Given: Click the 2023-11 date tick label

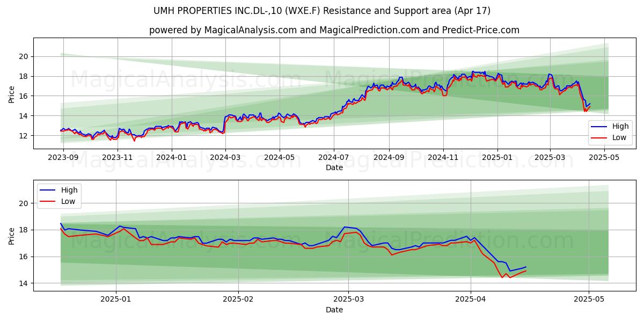Looking at the screenshot, I should (118, 158).
